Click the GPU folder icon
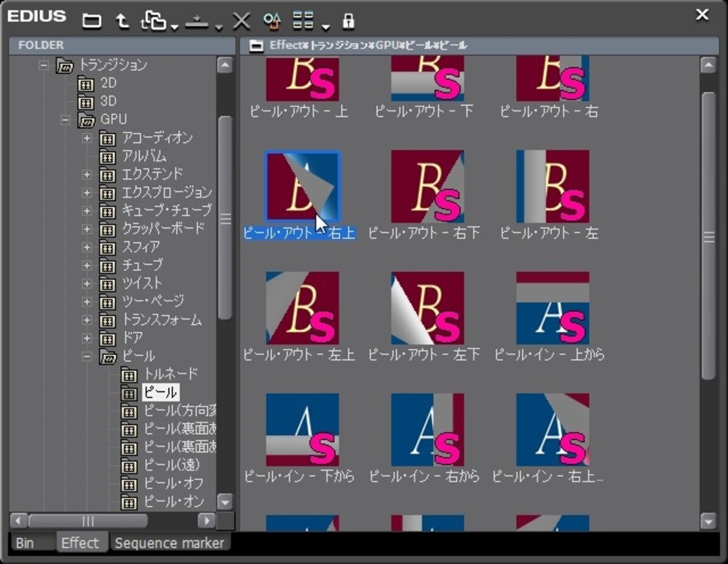 87,120
